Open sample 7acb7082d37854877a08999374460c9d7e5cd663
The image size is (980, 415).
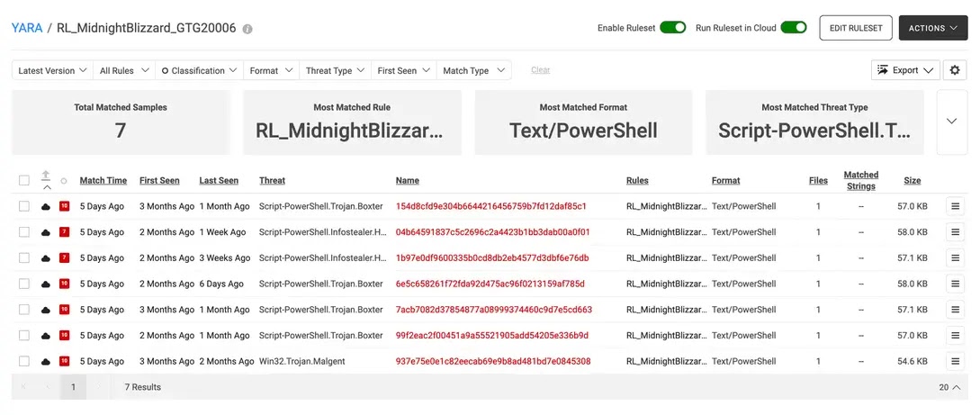(494, 310)
